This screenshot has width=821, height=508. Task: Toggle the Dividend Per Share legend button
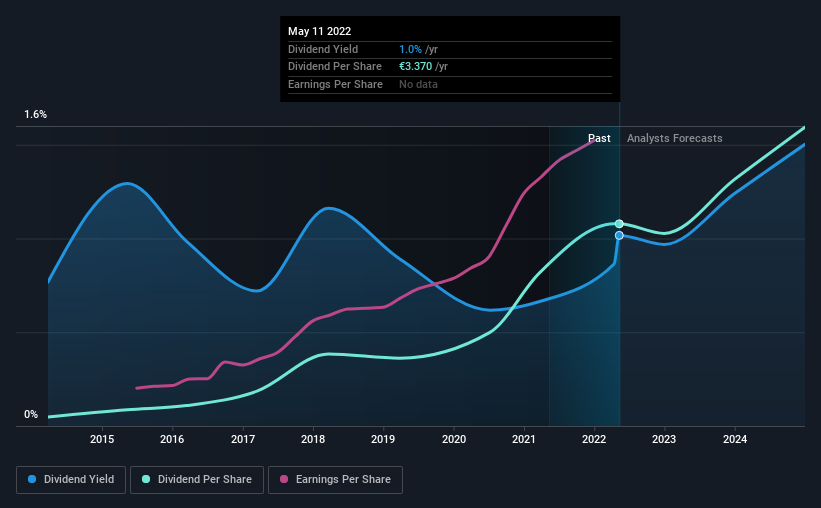coord(197,480)
